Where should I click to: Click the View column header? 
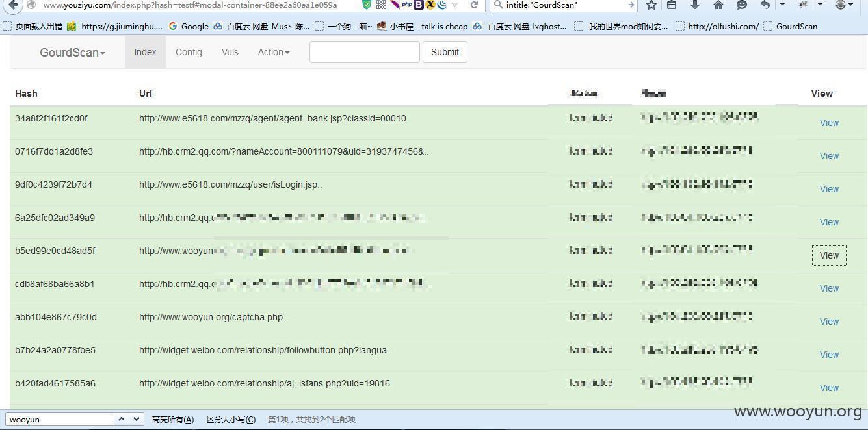click(x=822, y=94)
